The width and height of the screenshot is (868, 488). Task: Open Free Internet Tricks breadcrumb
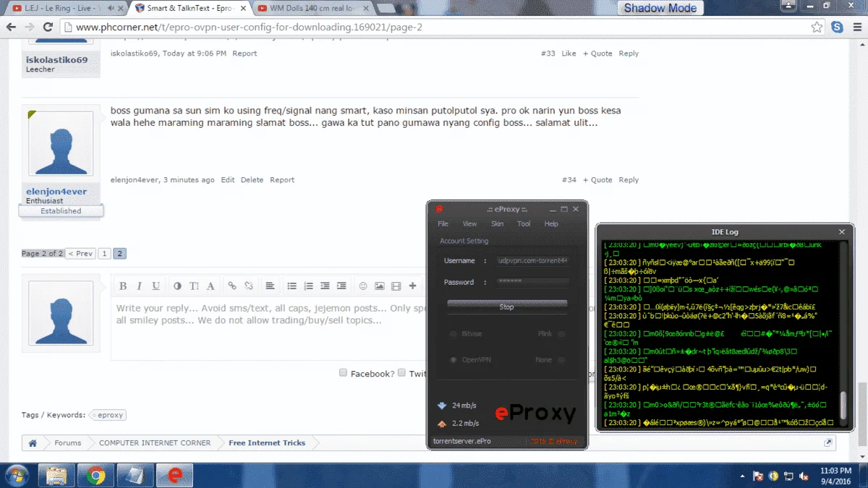(267, 442)
